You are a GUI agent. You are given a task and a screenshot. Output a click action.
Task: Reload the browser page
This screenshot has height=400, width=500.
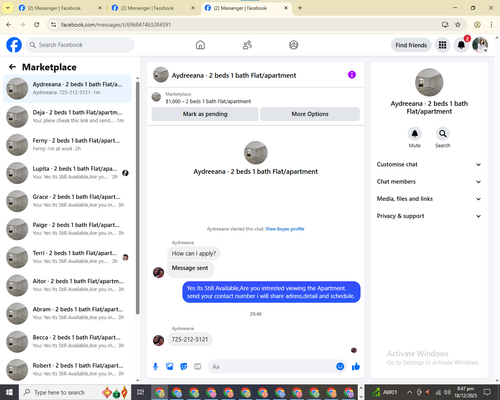point(37,25)
